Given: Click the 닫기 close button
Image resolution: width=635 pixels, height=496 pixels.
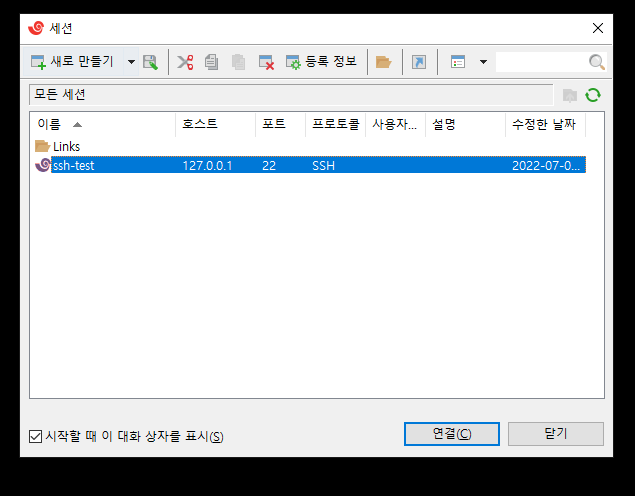Looking at the screenshot, I should 556,434.
